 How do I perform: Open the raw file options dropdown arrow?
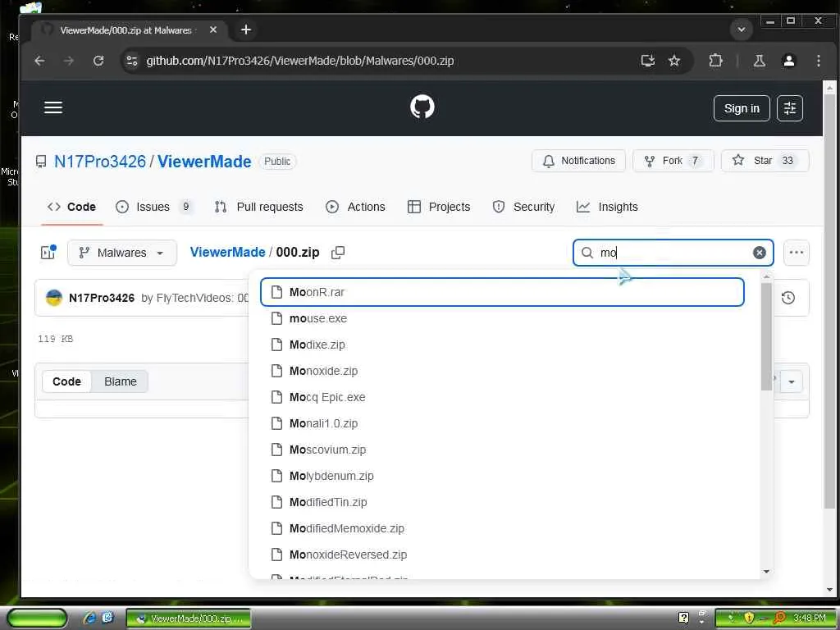pos(792,381)
